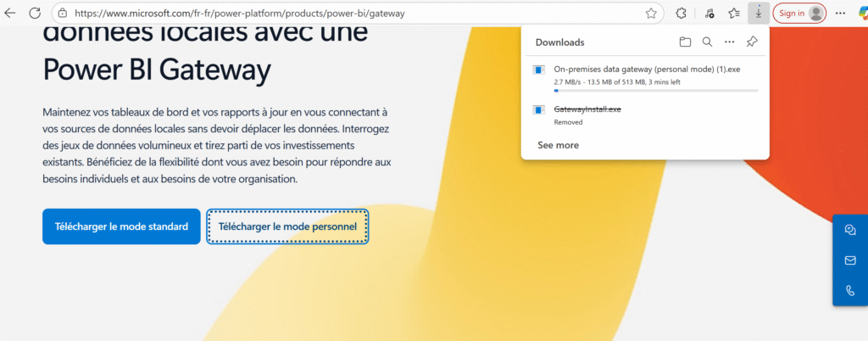The image size is (868, 341).
Task: Click the download speed and time status text
Action: 617,82
